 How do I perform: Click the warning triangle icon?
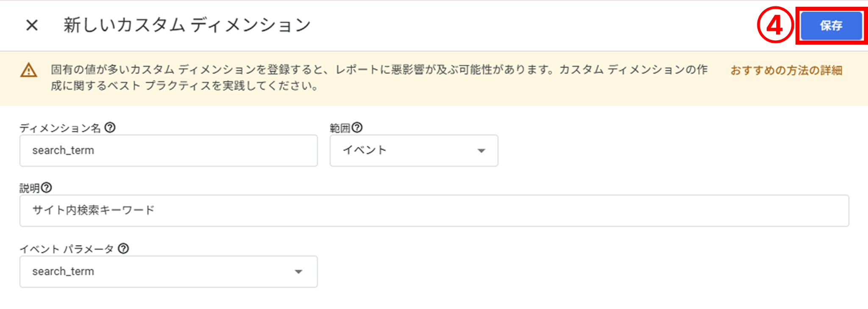pos(29,70)
